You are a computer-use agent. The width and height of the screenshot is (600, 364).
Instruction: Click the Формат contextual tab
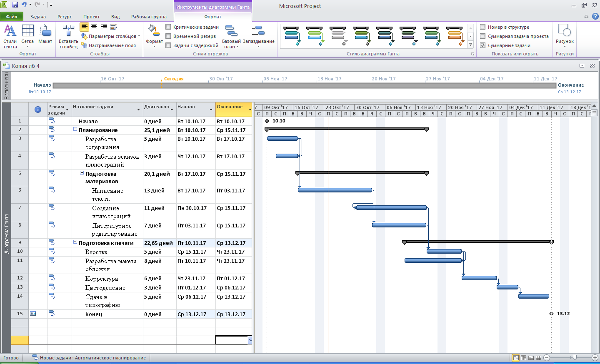212,17
